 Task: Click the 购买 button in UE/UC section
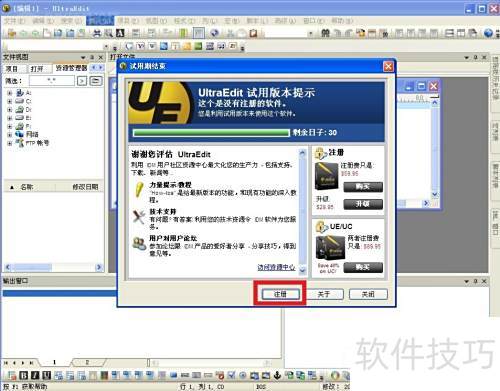coord(363,267)
